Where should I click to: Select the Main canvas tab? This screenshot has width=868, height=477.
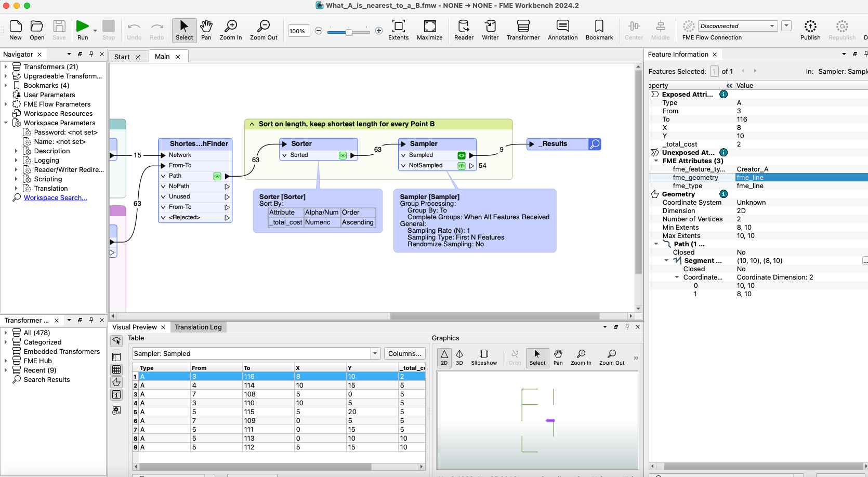162,56
